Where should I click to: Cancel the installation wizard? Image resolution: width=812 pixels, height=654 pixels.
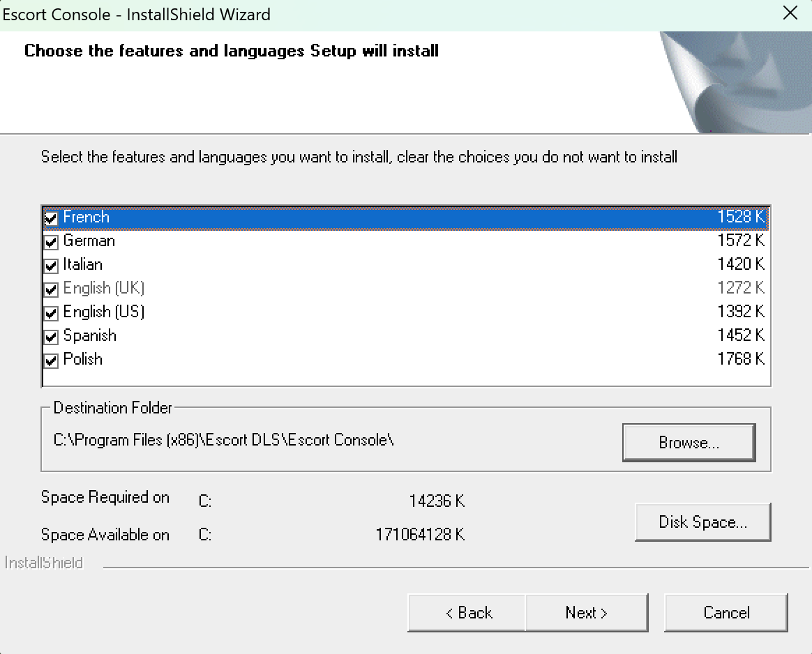[x=726, y=613]
